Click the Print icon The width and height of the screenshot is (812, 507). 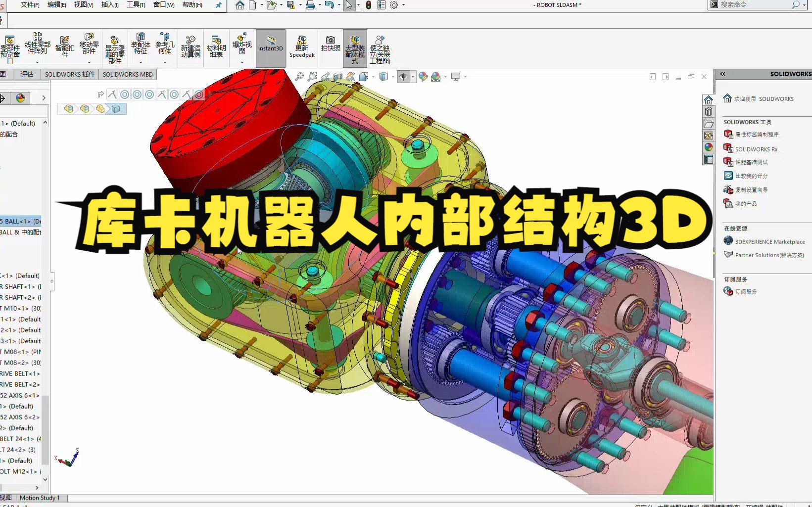pyautogui.click(x=310, y=5)
